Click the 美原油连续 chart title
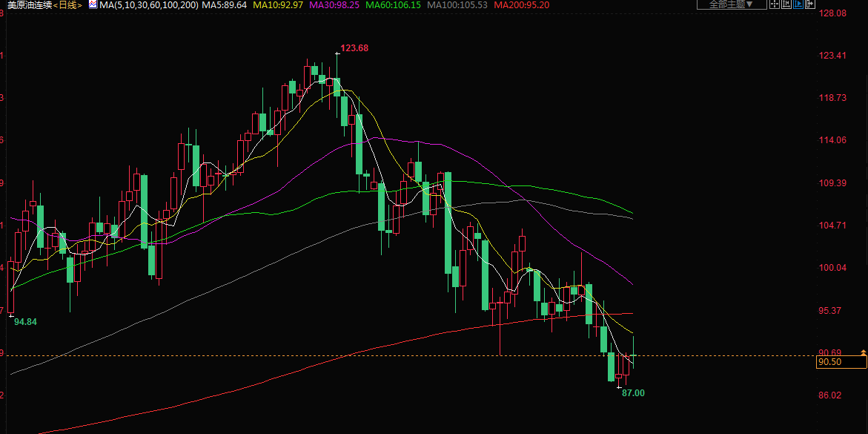The width and height of the screenshot is (868, 434). pos(30,4)
